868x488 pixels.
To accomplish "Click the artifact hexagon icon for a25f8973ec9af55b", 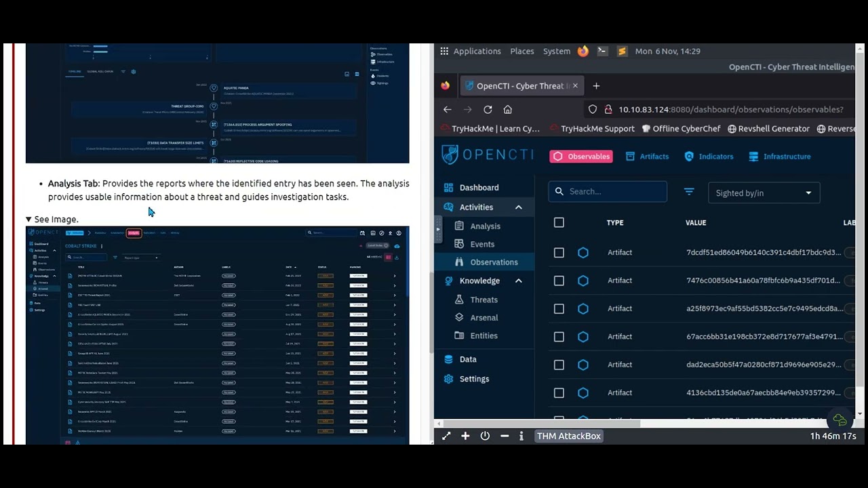I will pyautogui.click(x=583, y=309).
